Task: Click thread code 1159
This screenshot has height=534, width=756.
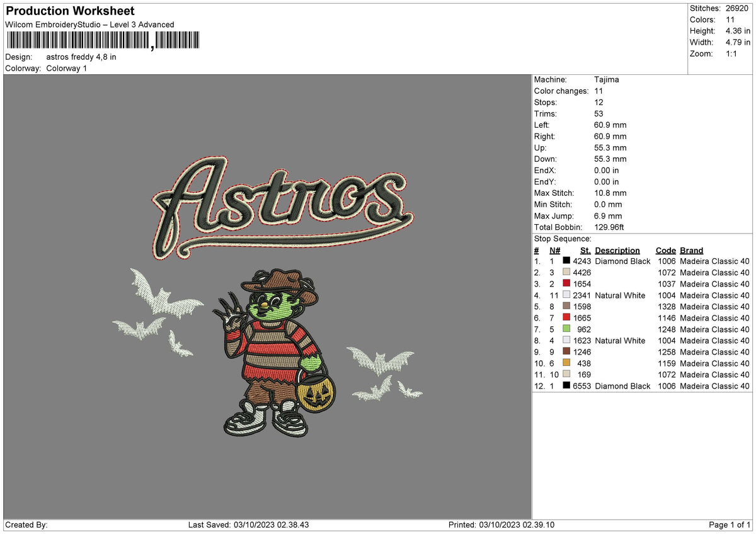Action: click(667, 363)
